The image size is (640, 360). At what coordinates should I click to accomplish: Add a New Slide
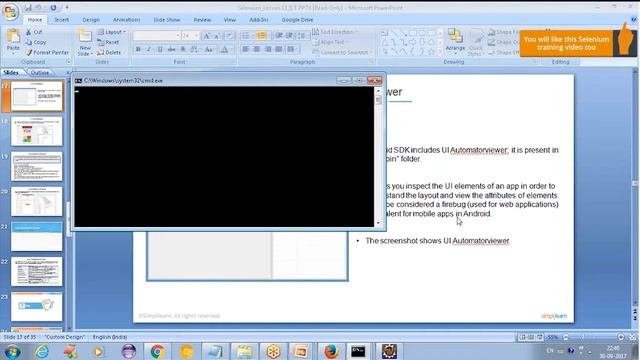pyautogui.click(x=84, y=42)
